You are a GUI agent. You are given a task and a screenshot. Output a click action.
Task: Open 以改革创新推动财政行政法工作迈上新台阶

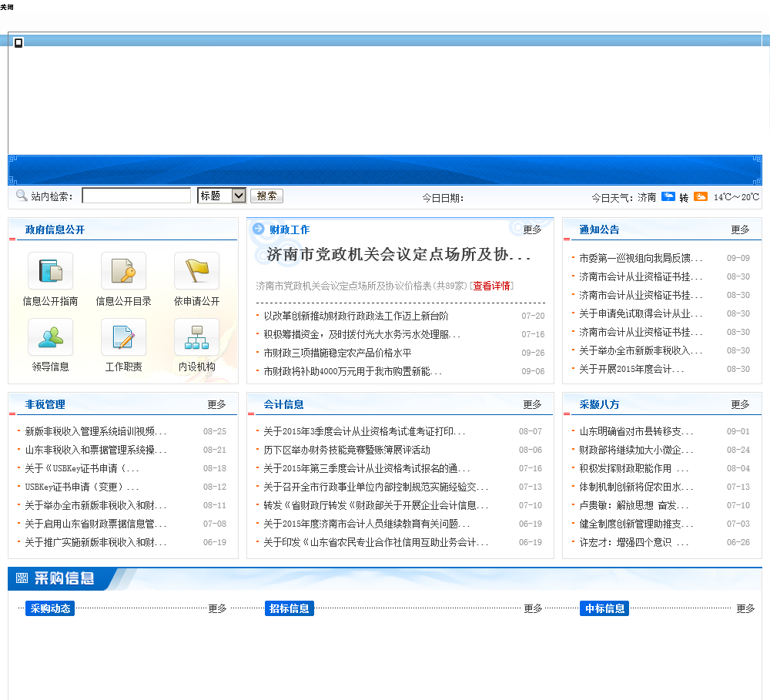coord(356,316)
